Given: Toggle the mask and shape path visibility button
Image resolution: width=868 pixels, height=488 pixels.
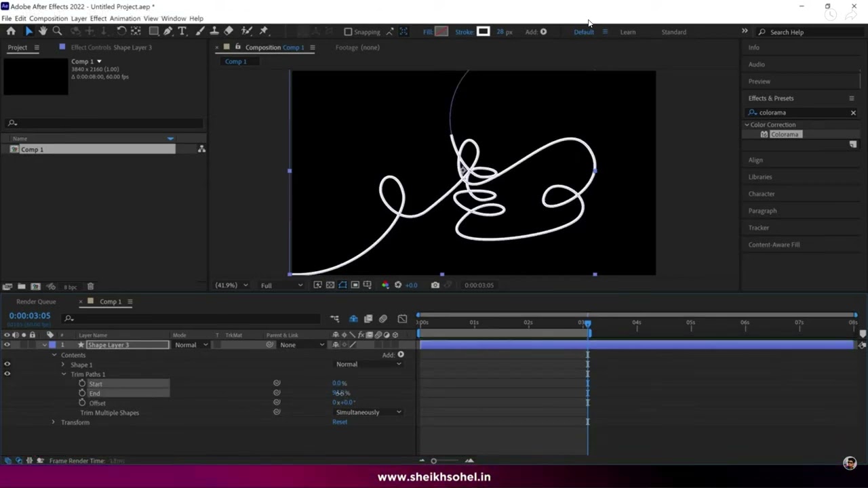Looking at the screenshot, I should point(342,285).
